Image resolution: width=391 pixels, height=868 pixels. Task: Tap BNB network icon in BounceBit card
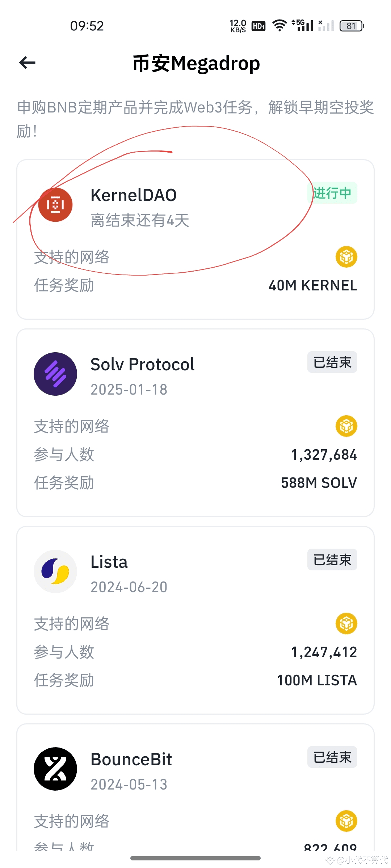pyautogui.click(x=346, y=821)
